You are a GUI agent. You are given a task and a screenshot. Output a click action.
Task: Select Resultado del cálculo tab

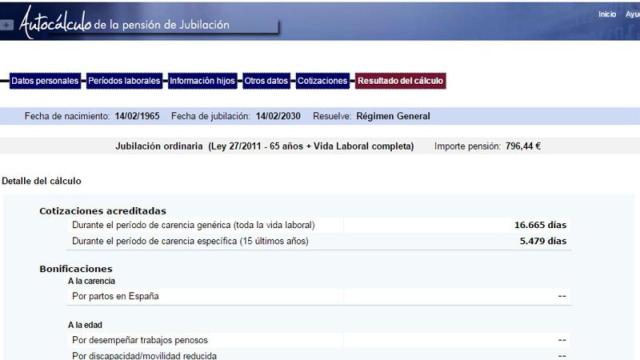(x=400, y=81)
